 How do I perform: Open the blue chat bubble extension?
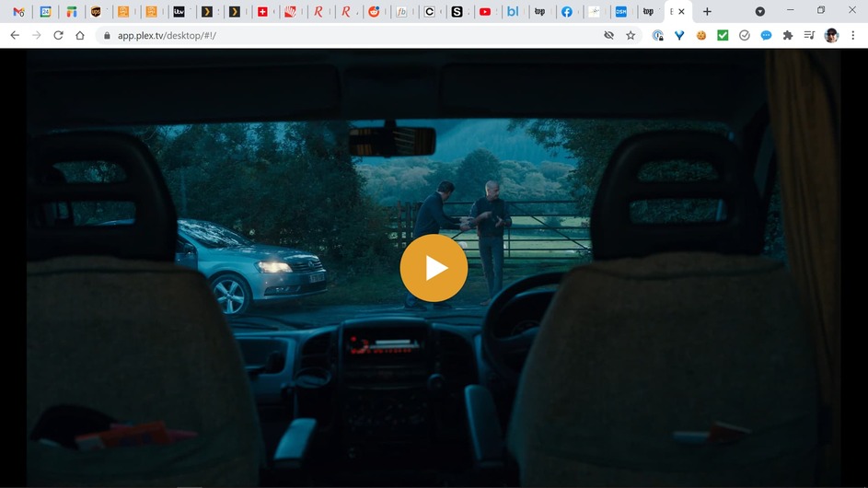click(766, 36)
